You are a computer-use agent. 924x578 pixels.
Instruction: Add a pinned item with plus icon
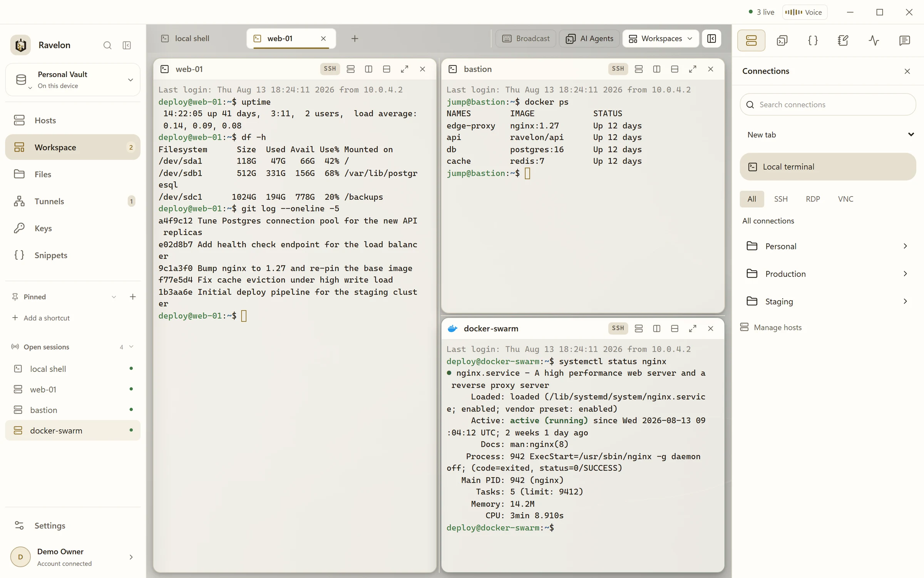[132, 297]
